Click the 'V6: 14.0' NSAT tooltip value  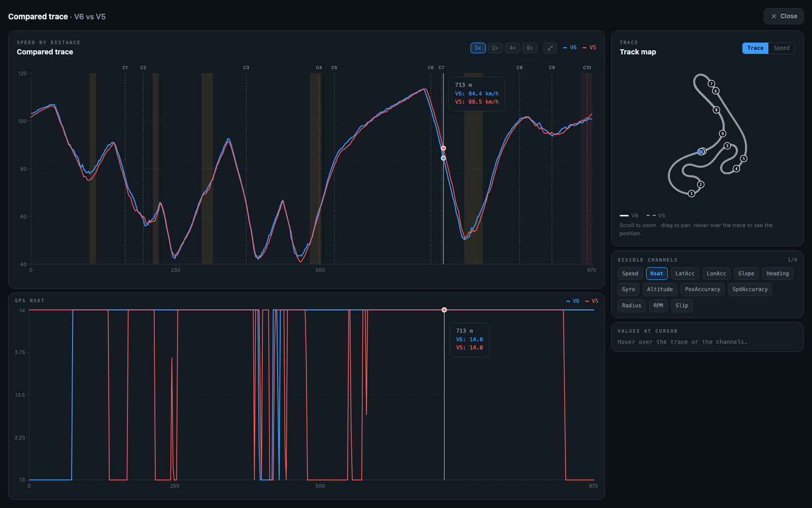pyautogui.click(x=469, y=339)
